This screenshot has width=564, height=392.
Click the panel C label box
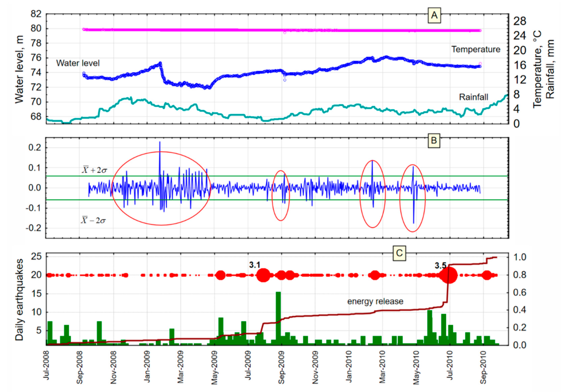399,253
